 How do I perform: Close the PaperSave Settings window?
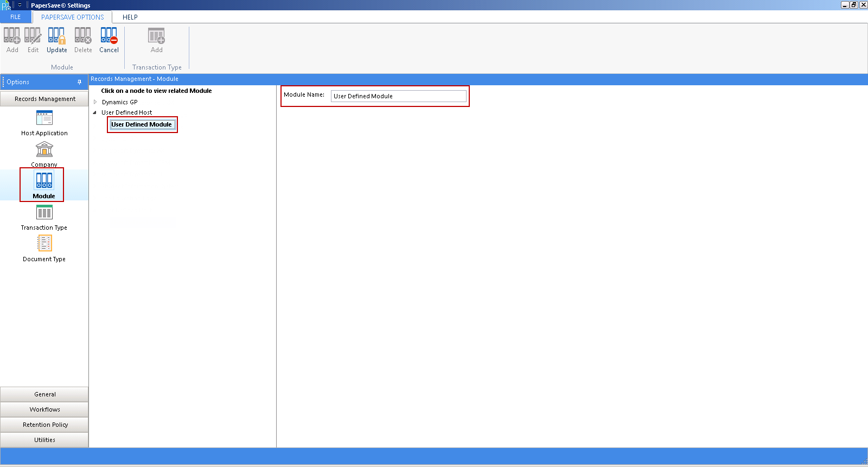[x=863, y=5]
